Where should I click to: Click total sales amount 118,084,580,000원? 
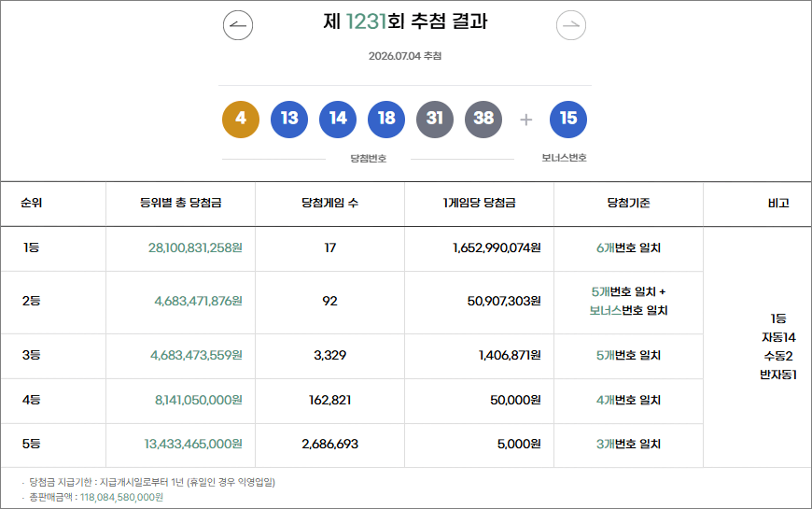(121, 497)
